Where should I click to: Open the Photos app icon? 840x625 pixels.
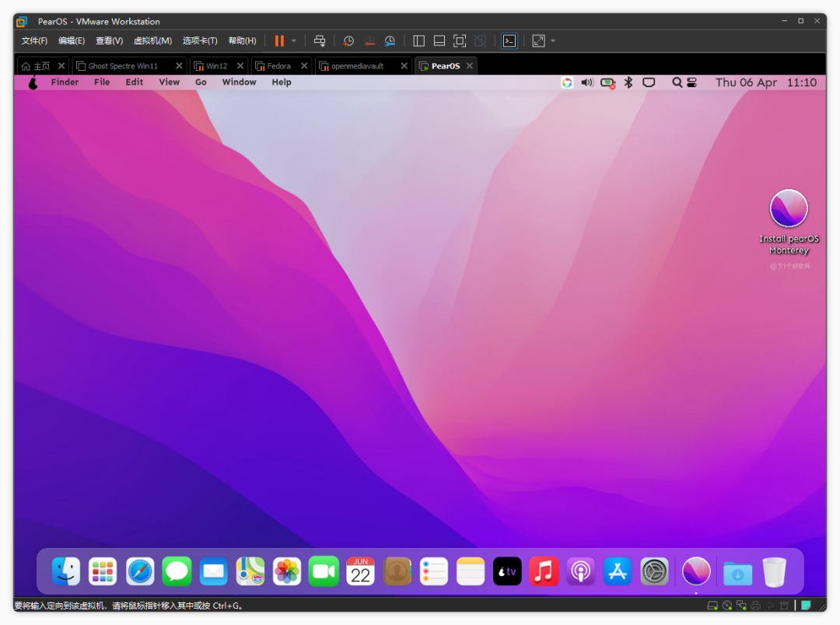[x=287, y=572]
